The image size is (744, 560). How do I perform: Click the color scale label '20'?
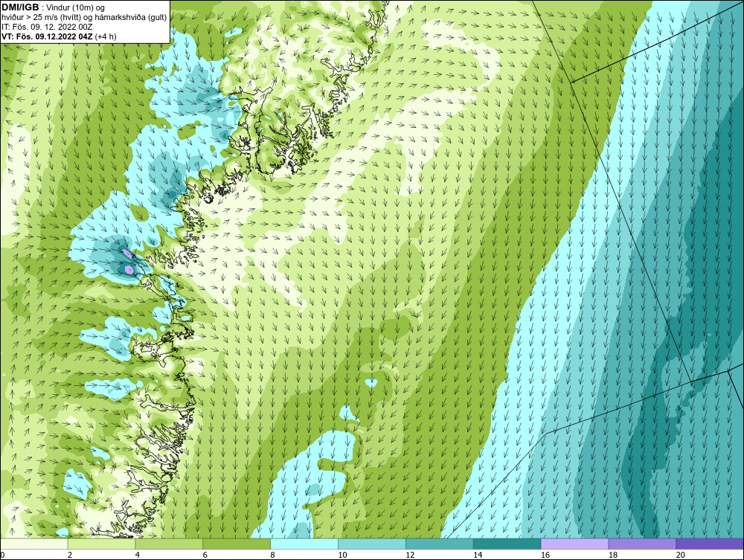pyautogui.click(x=681, y=555)
